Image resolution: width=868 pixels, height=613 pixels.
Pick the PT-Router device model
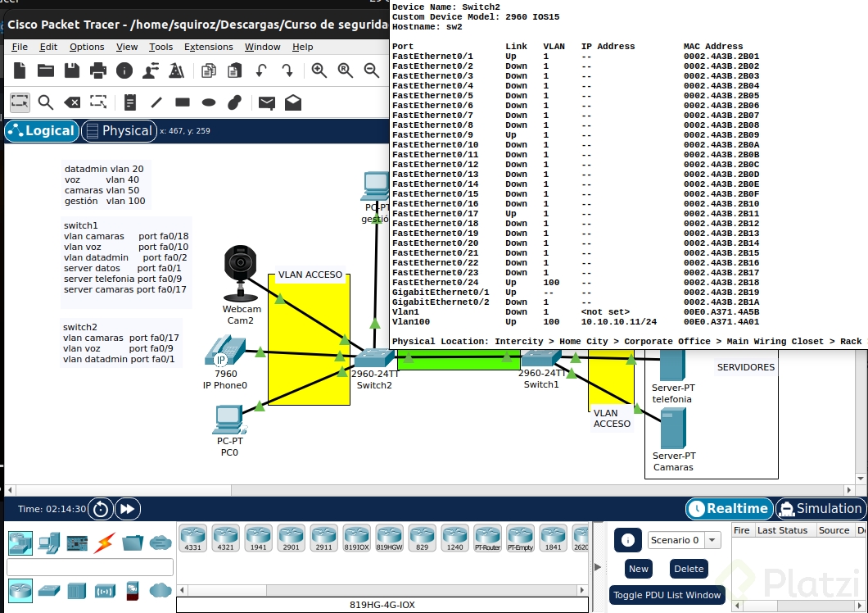(x=487, y=538)
